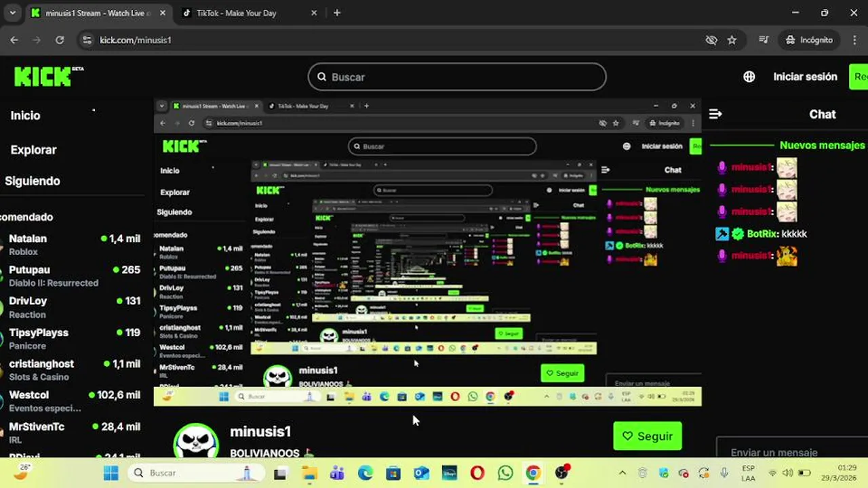Open WhatsApp from the taskbar

coord(505,473)
